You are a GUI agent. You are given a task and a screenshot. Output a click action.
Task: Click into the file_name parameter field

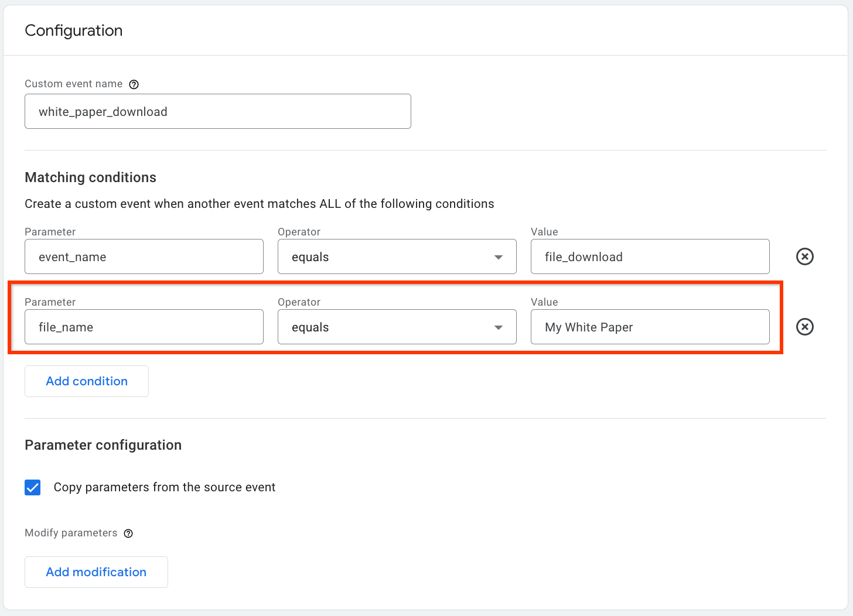pos(144,327)
